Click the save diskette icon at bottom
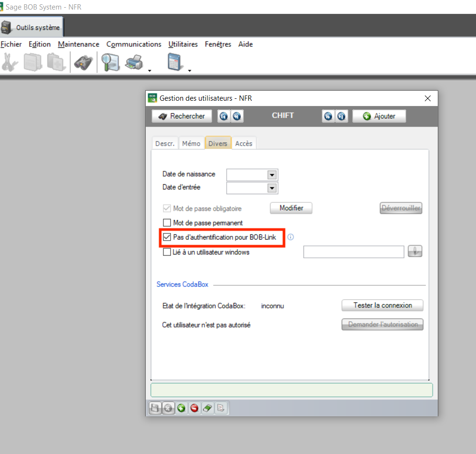This screenshot has height=454, width=476. (x=155, y=408)
